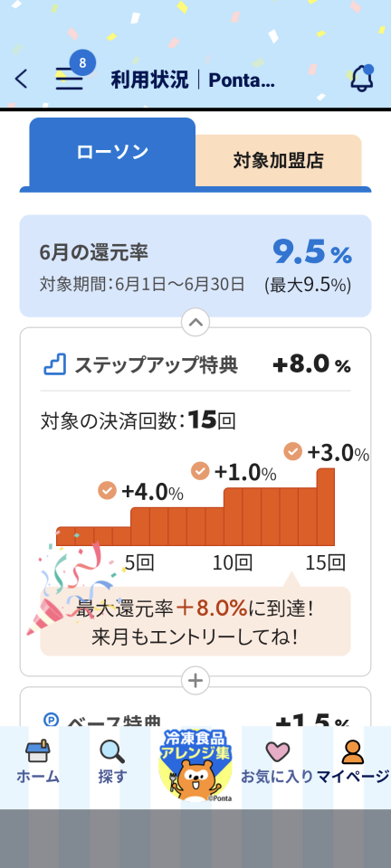Switch to the ローソン tab
Screen dimensions: 391x868
pos(112,152)
